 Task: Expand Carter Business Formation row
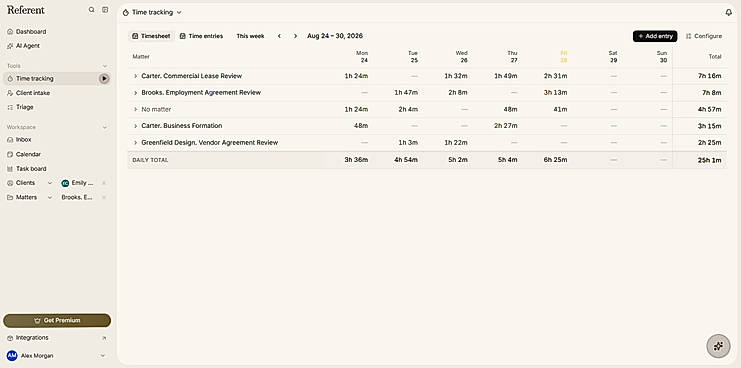click(x=135, y=126)
